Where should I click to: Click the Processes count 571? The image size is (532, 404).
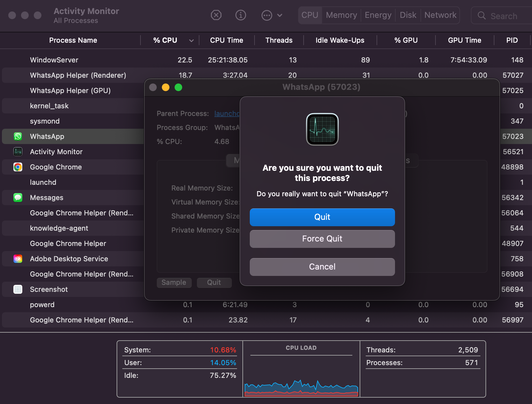click(x=471, y=363)
